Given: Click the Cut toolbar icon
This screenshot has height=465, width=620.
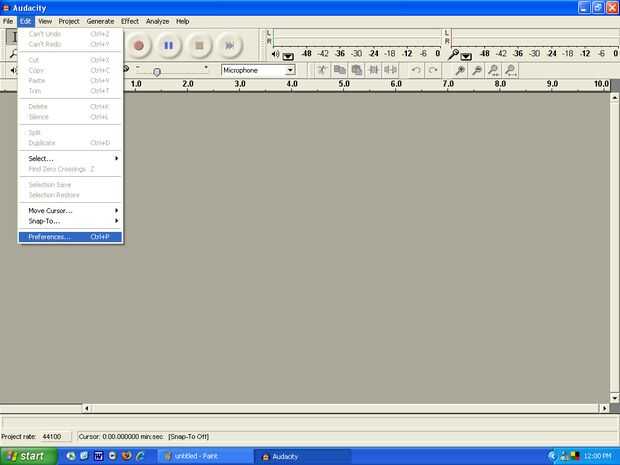Looking at the screenshot, I should [322, 70].
